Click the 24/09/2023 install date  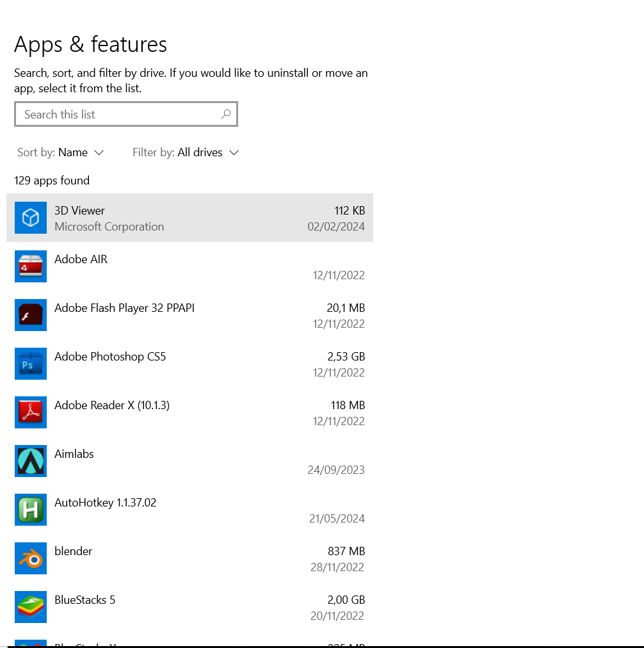point(336,470)
